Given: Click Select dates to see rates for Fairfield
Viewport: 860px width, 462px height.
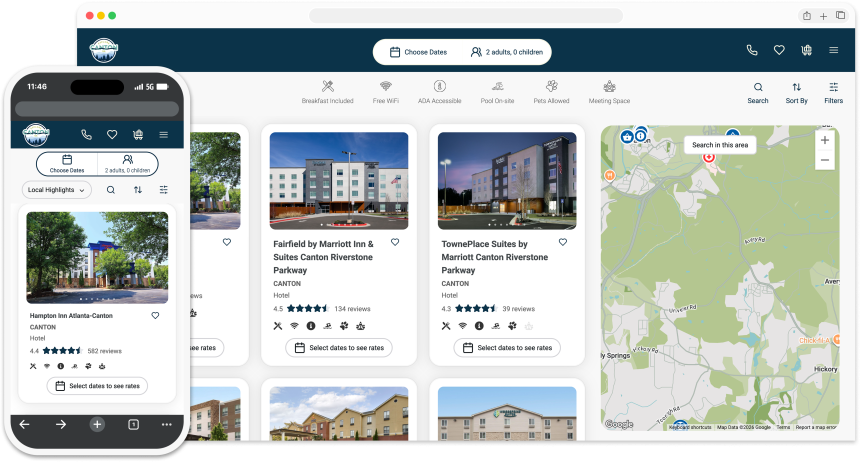Looking at the screenshot, I should (339, 348).
